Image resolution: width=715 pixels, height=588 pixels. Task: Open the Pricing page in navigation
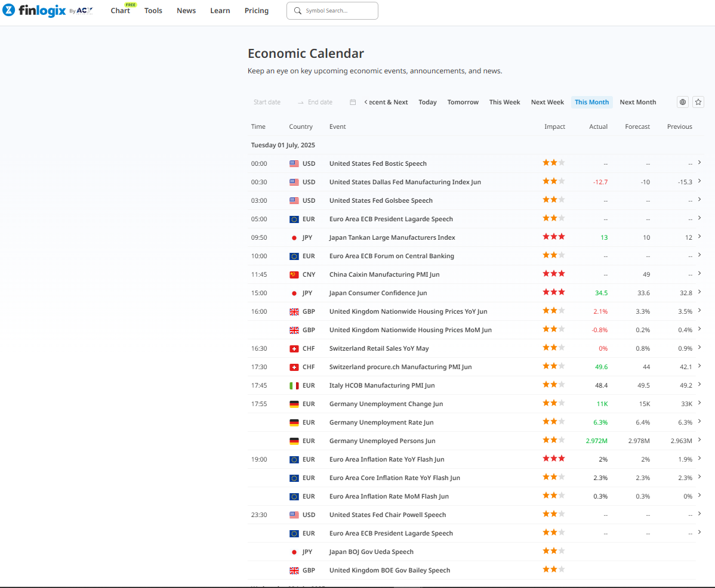257,11
